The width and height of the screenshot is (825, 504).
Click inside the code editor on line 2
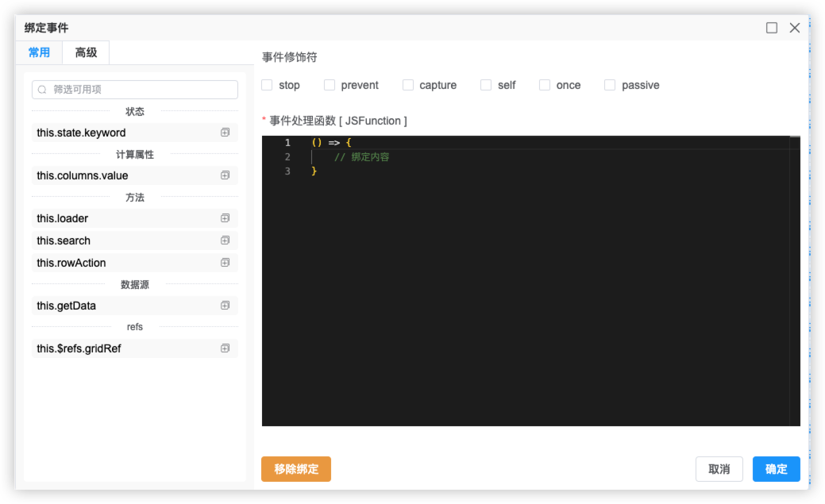(530, 157)
